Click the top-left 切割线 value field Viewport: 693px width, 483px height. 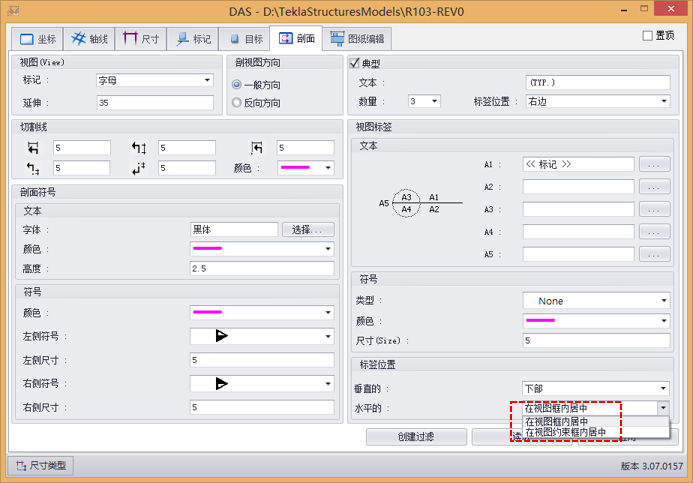tap(82, 148)
